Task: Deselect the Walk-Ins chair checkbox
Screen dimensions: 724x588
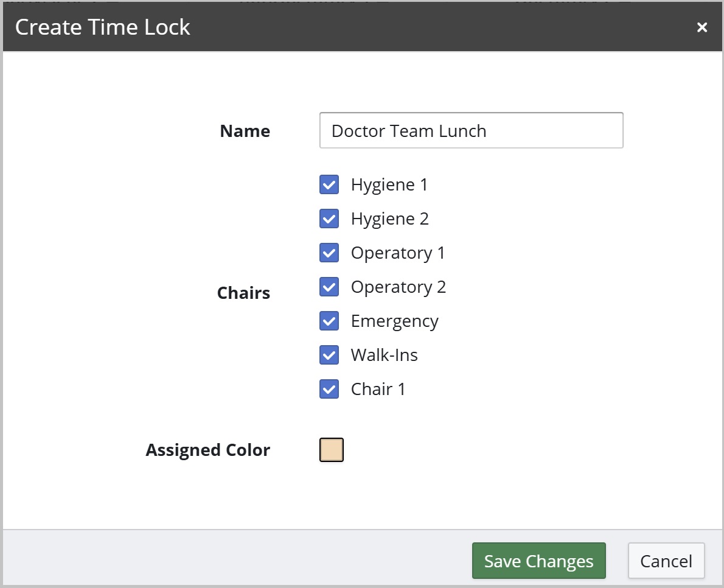Action: [x=329, y=355]
